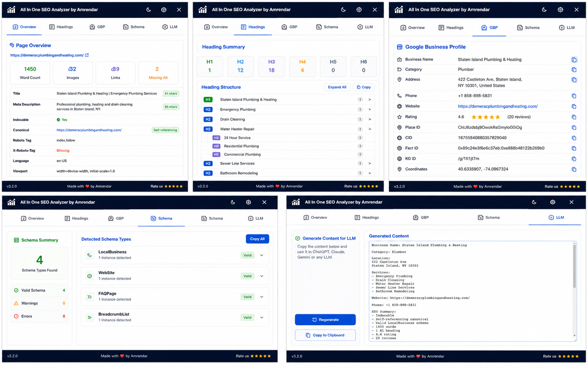Viewport: 588px width, 368px height.
Task: Toggle dark mode moon in the GBP panel
Action: (544, 10)
